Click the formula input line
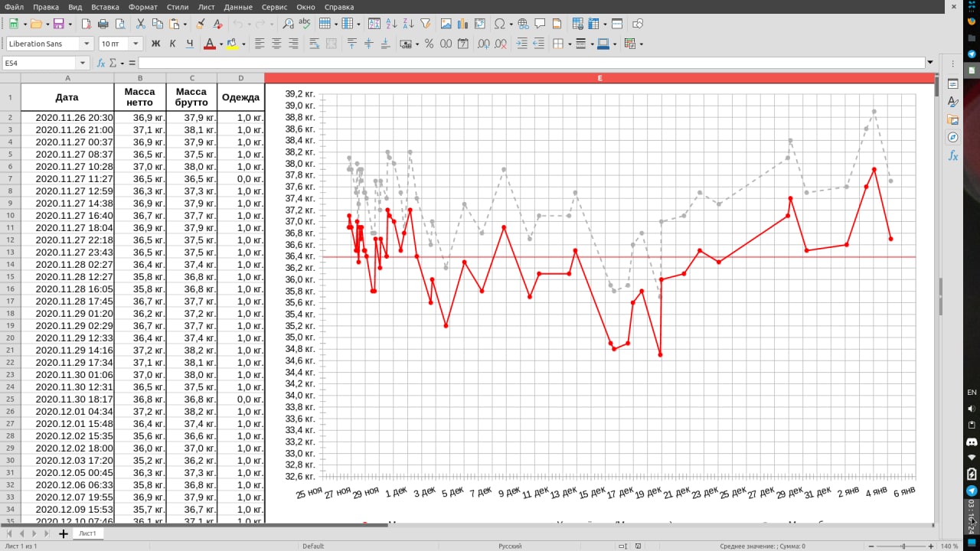The width and height of the screenshot is (980, 551). [531, 63]
